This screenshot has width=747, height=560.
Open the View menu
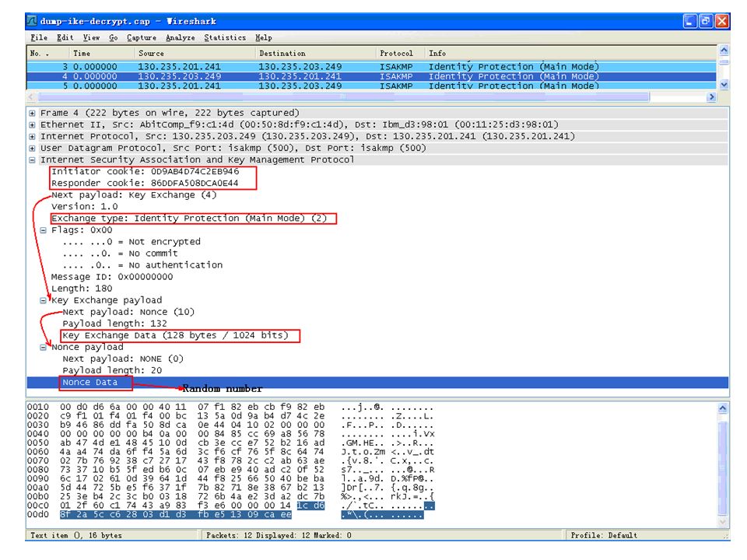[91, 37]
